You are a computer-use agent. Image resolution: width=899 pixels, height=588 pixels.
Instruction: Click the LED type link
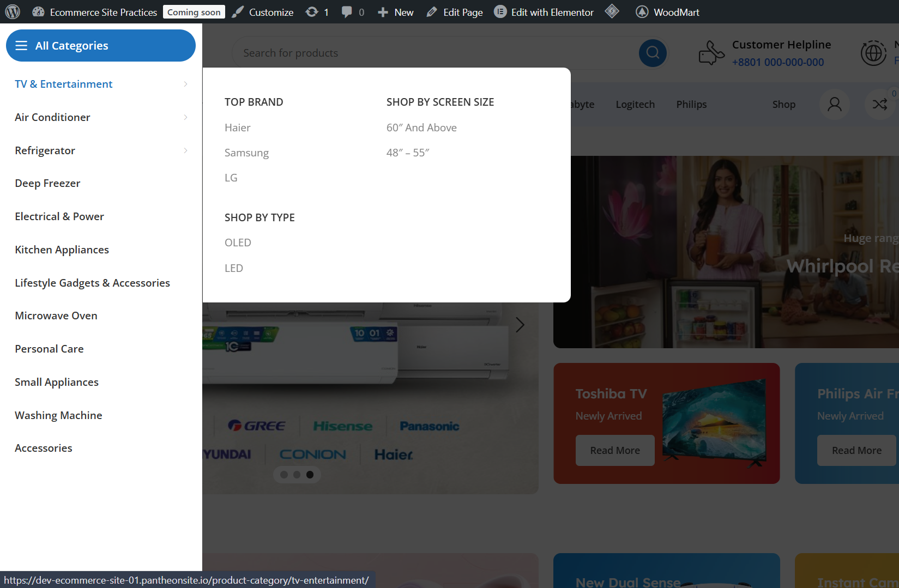234,268
